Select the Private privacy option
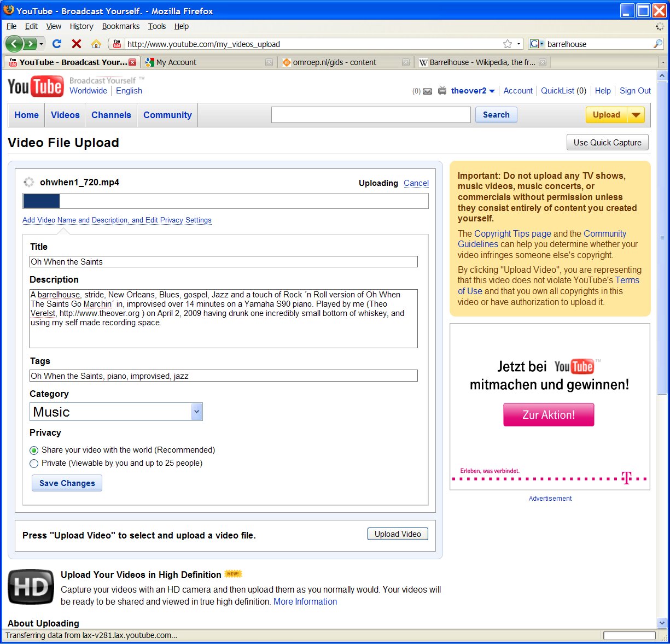Viewport: 670px width, 644px height. coord(34,464)
